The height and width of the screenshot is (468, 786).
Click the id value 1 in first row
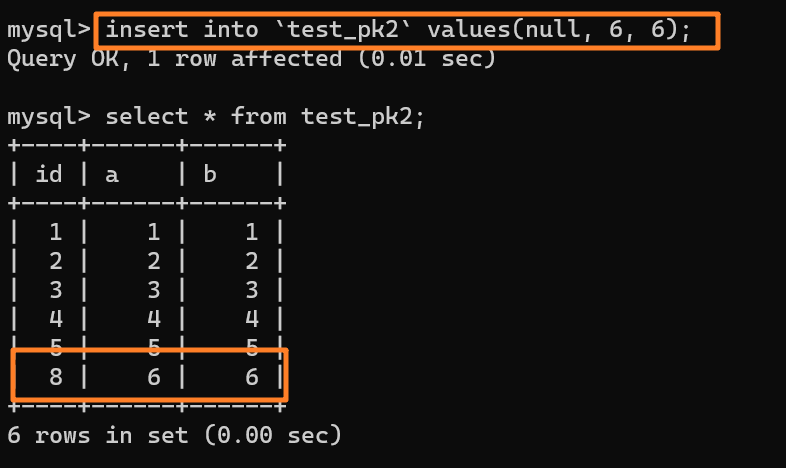pyautogui.click(x=56, y=233)
